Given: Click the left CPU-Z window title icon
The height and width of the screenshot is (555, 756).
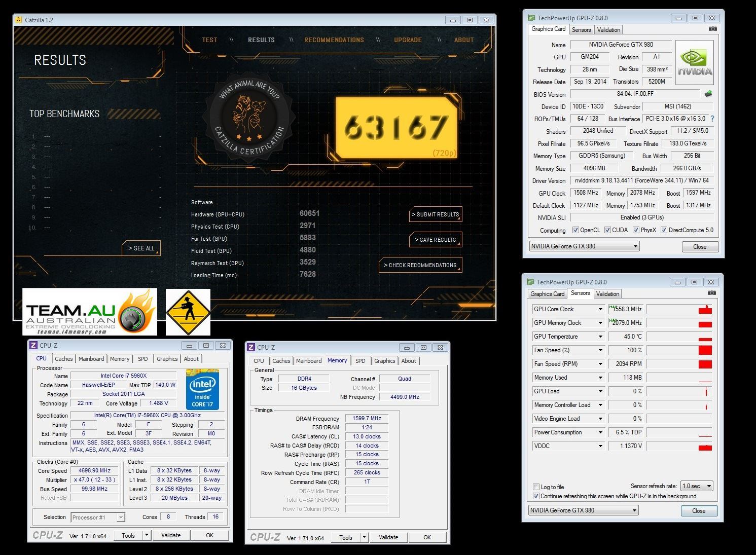Looking at the screenshot, I should tap(33, 345).
